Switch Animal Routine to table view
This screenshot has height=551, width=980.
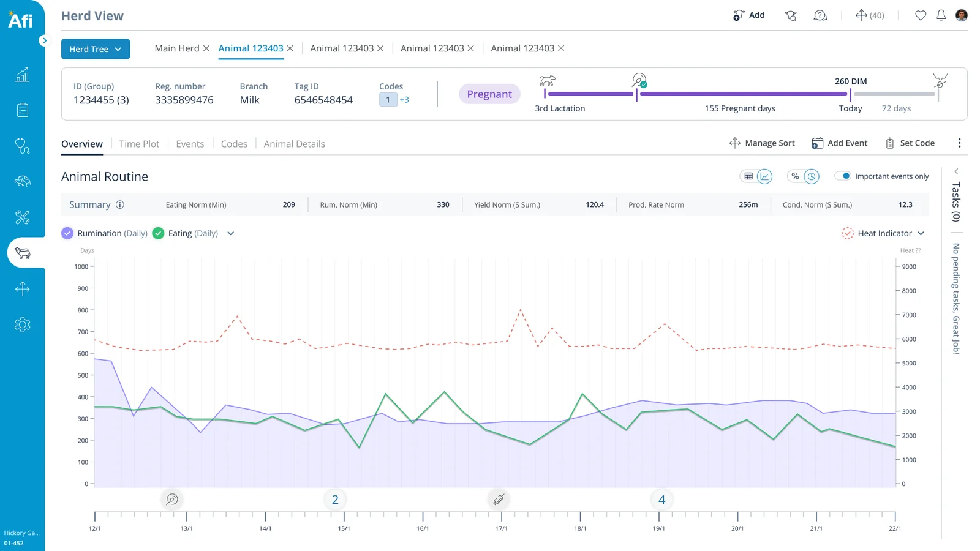click(748, 176)
